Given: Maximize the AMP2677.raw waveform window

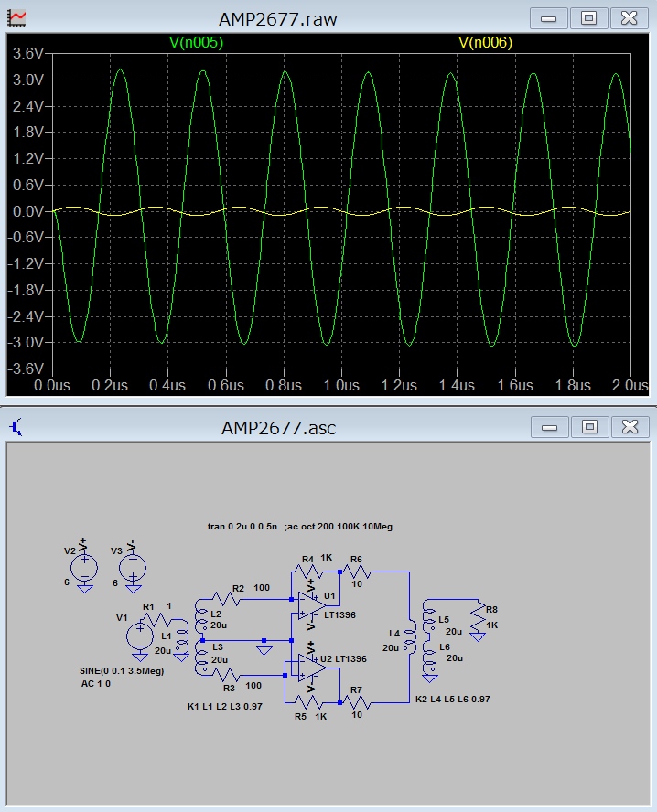Looking at the screenshot, I should point(588,18).
